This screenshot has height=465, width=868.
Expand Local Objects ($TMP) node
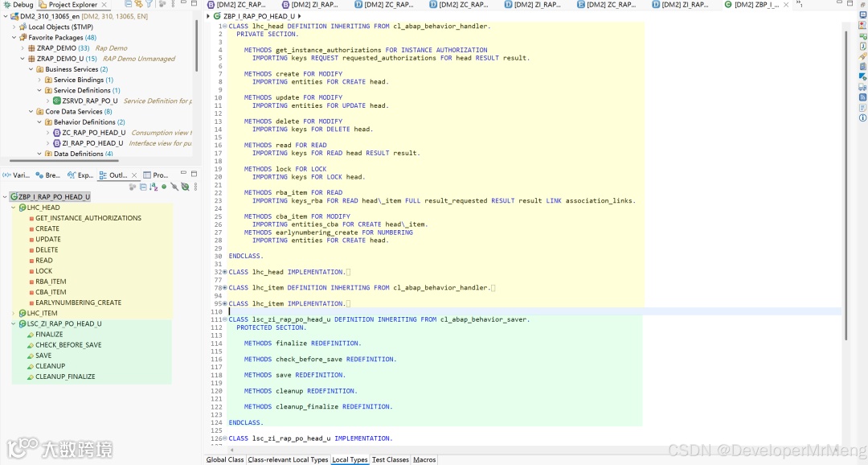click(14, 27)
